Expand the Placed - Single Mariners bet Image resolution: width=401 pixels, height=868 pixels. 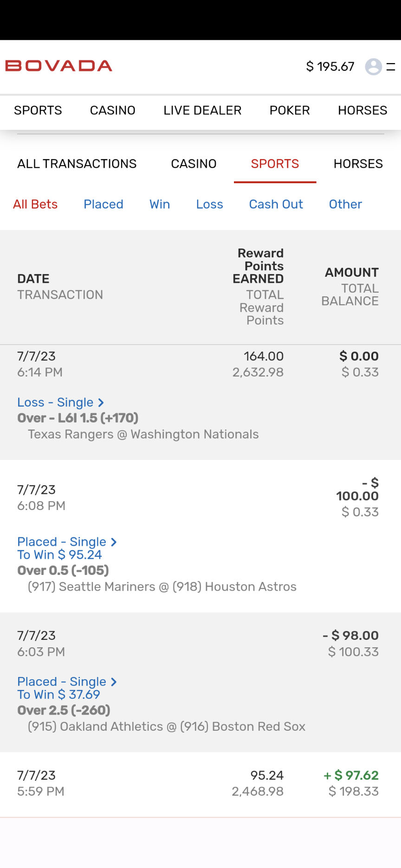click(67, 542)
